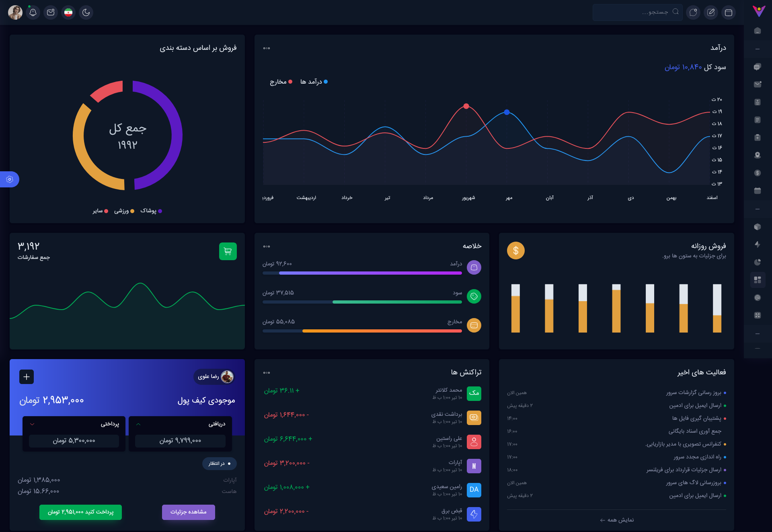Open the dollar coin sidebar icon

758,173
